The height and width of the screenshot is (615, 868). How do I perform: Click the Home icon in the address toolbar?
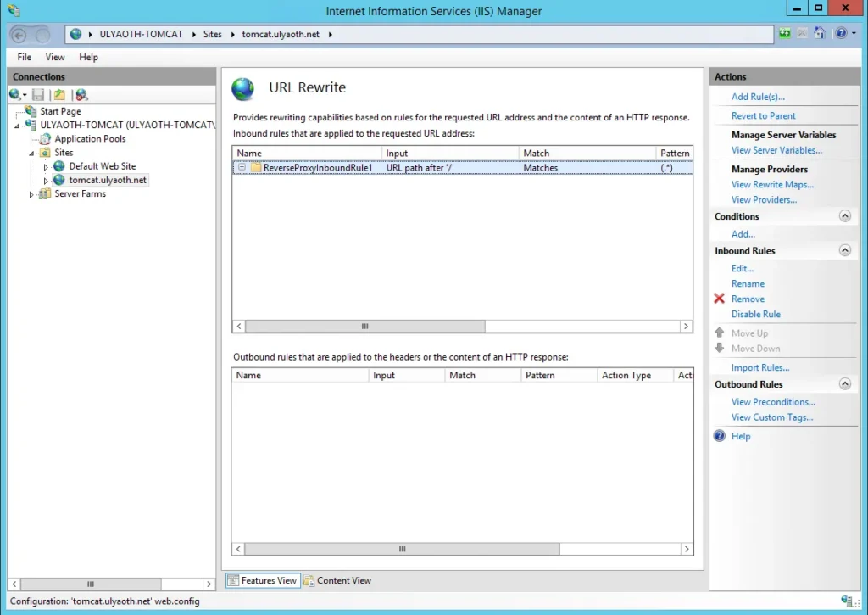tap(820, 34)
